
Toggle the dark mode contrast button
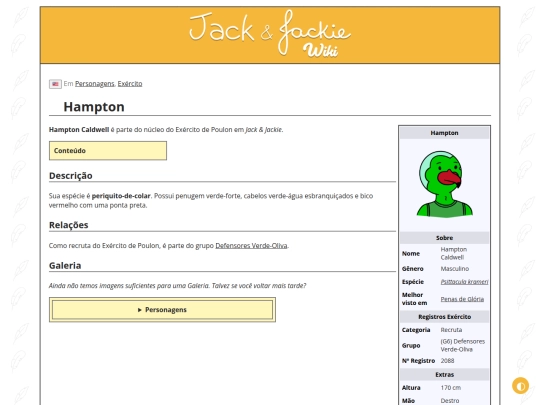(x=520, y=386)
